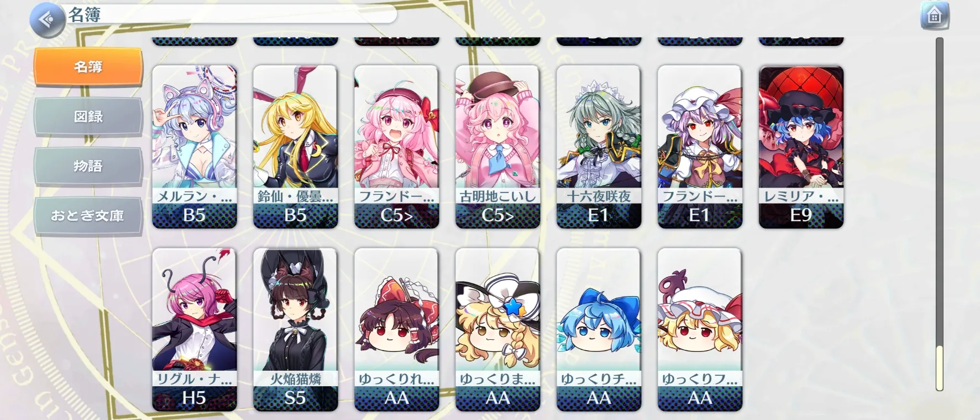Select the 火焔猫燐 S5 card
This screenshot has height=420, width=980.
coord(295,330)
